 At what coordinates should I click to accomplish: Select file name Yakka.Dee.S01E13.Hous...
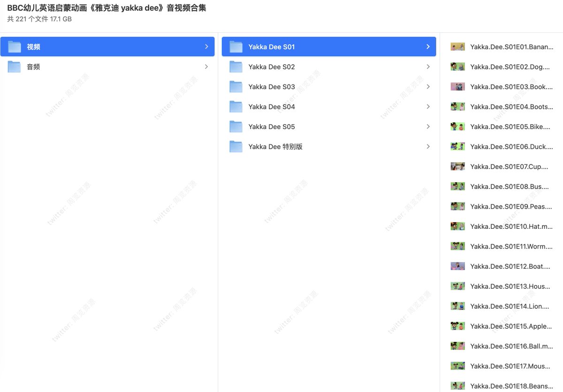(x=511, y=286)
